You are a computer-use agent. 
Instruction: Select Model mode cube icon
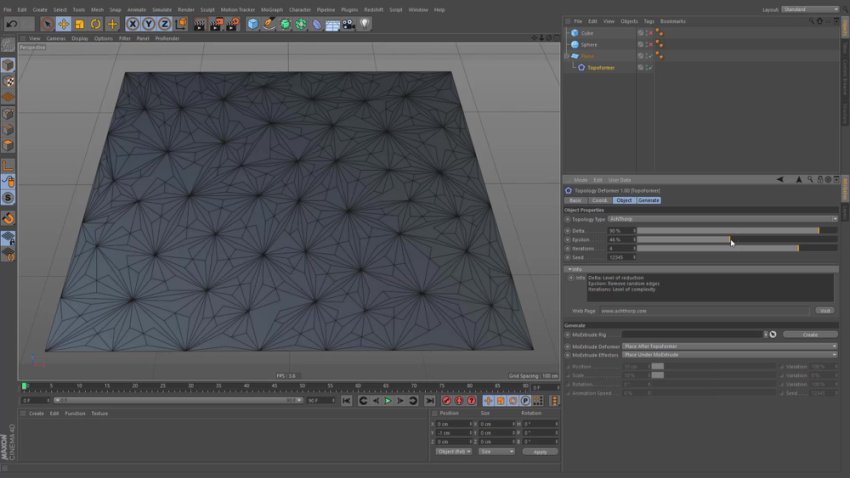pos(8,65)
